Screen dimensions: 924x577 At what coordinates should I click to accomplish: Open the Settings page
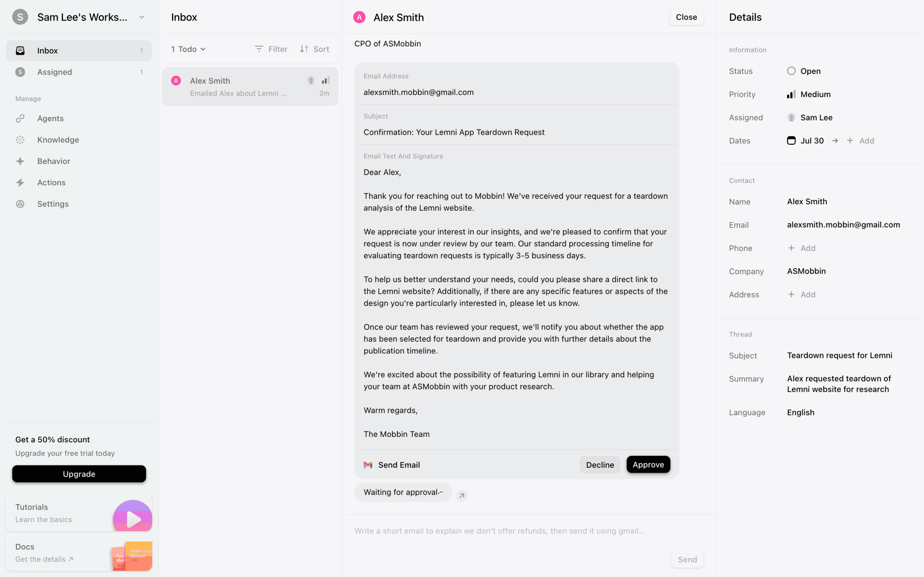pyautogui.click(x=53, y=204)
